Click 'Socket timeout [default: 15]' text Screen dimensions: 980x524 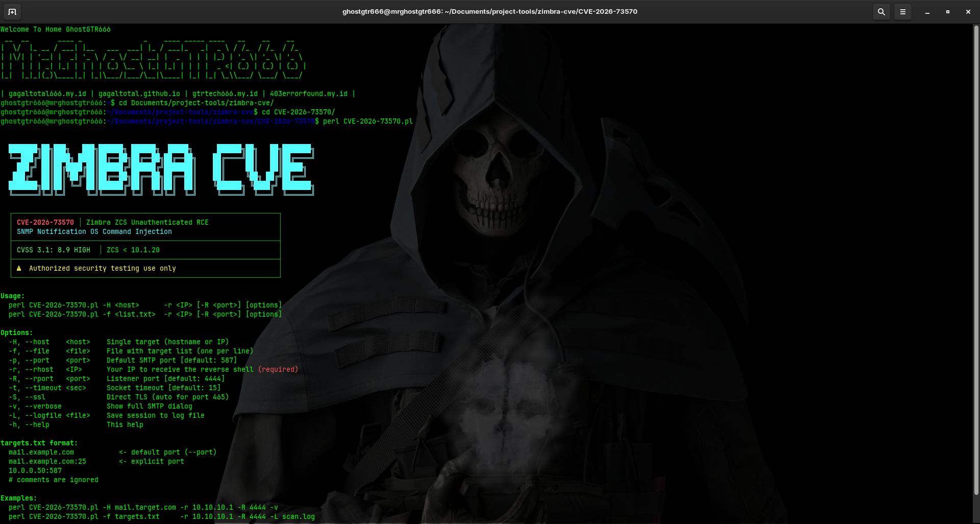(164, 388)
